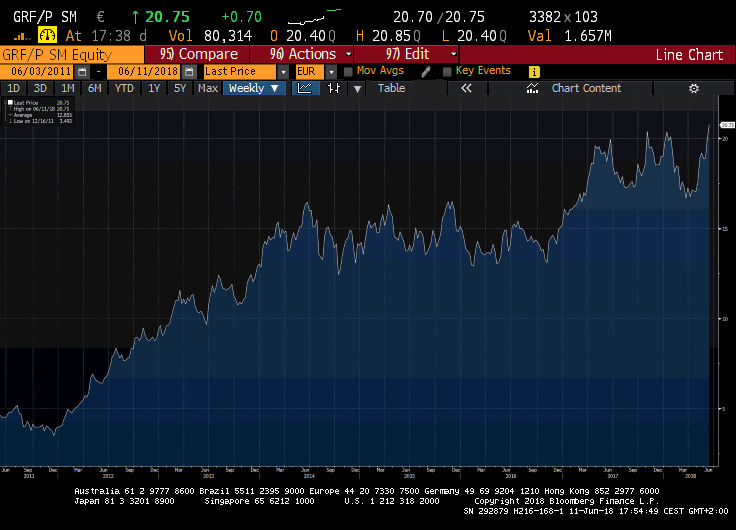The height and width of the screenshot is (530, 736).
Task: Expand the Edit menu dropdown arrow
Action: click(453, 54)
